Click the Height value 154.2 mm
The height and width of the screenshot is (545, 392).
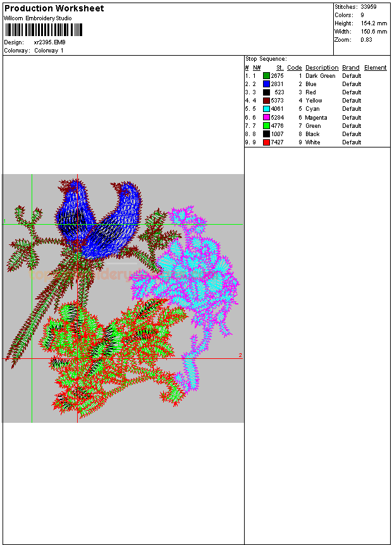[374, 23]
